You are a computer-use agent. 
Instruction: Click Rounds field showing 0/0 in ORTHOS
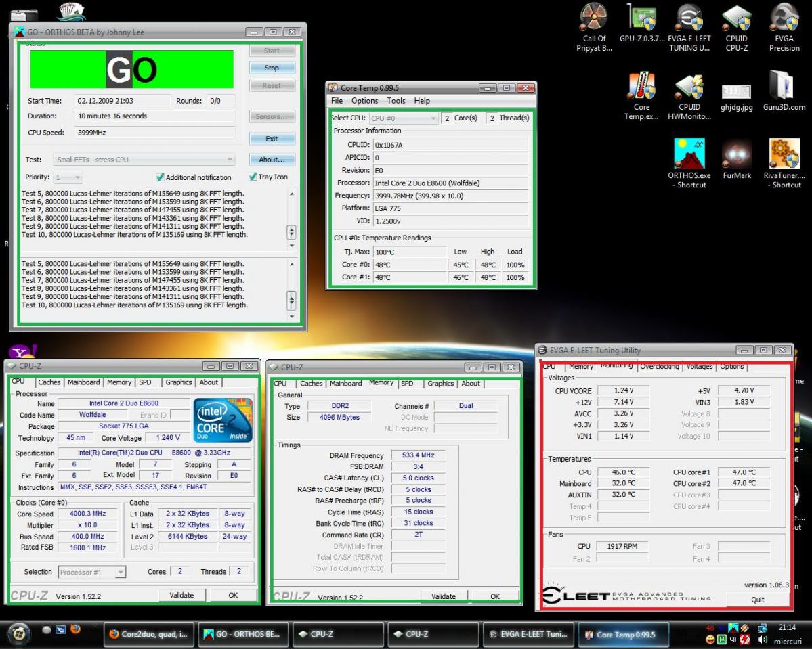point(221,101)
